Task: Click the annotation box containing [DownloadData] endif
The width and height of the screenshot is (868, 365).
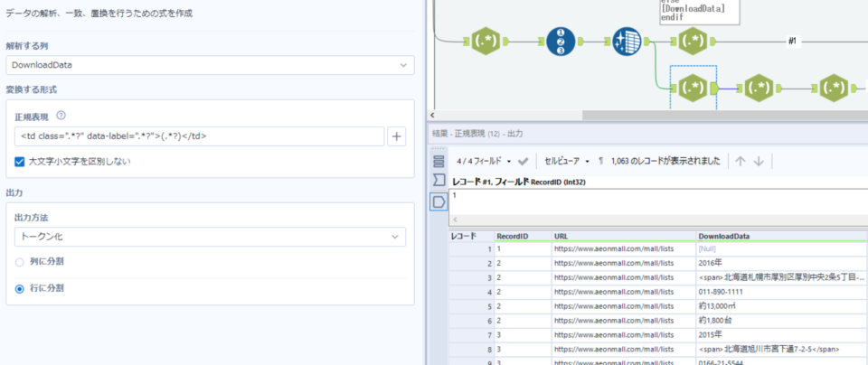Action: [699, 12]
